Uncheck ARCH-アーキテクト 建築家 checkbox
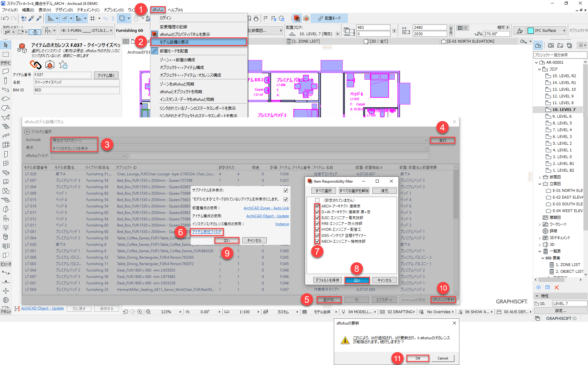The width and height of the screenshot is (588, 365). (x=317, y=206)
